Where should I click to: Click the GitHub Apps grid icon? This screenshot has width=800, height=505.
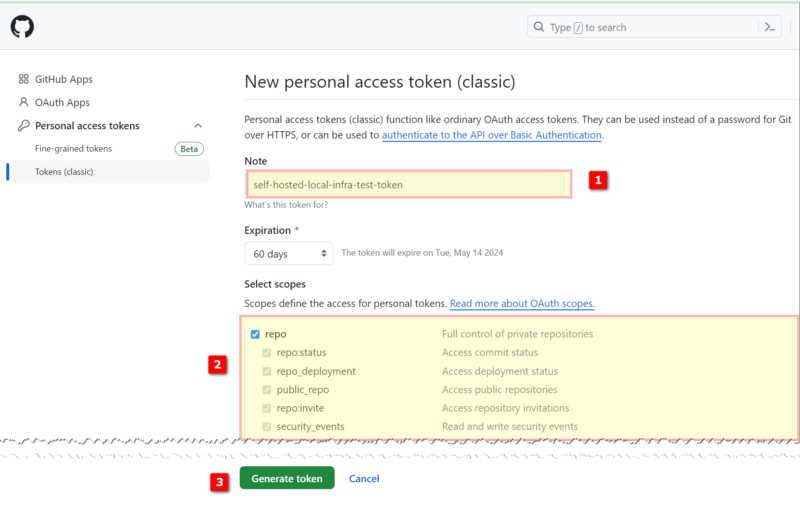(x=23, y=79)
